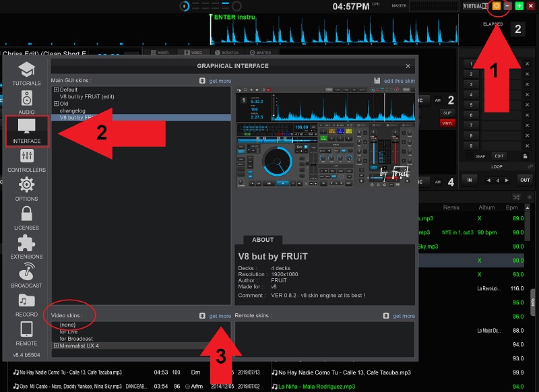Open the Record settings section
The width and height of the screenshot is (539, 392).
point(26,304)
